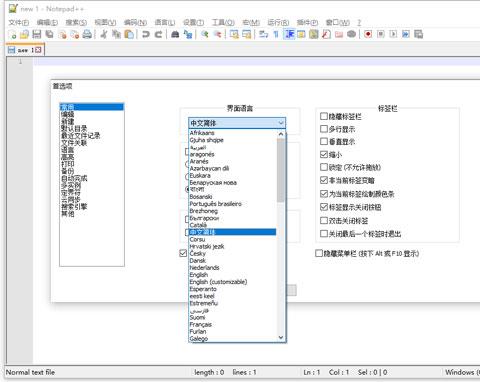The height and width of the screenshot is (382, 480).
Task: Redo the action from the toolbar
Action: (x=158, y=34)
